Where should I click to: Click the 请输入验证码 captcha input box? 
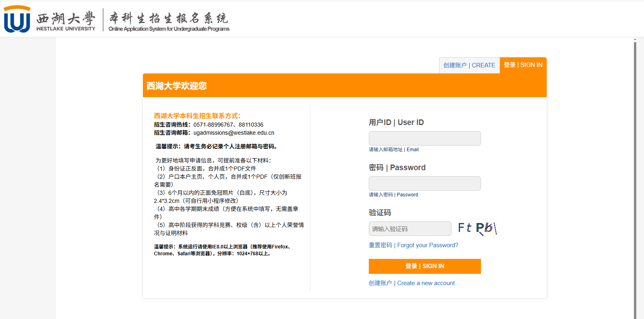[x=410, y=229]
